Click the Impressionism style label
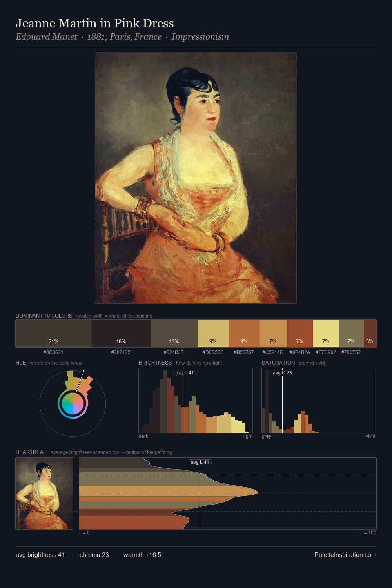 point(200,37)
